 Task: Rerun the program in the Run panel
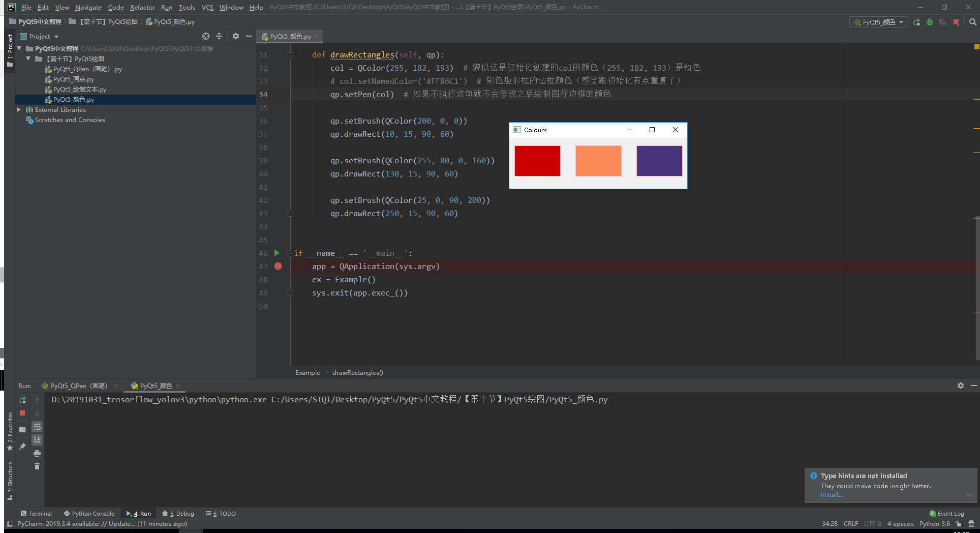click(22, 400)
